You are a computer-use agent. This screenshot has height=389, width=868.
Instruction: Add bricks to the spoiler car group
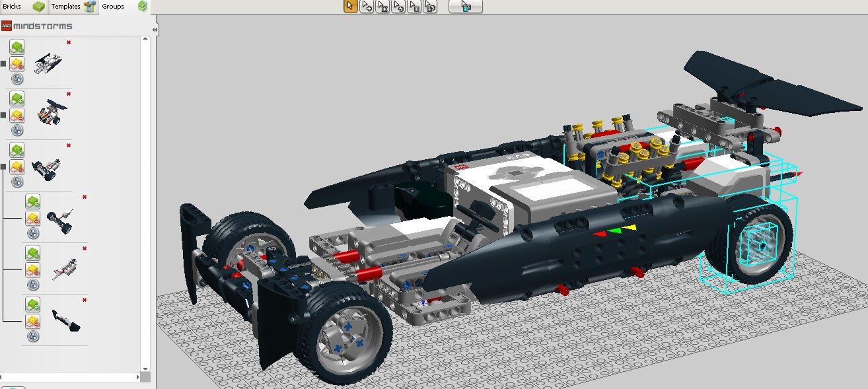(17, 98)
